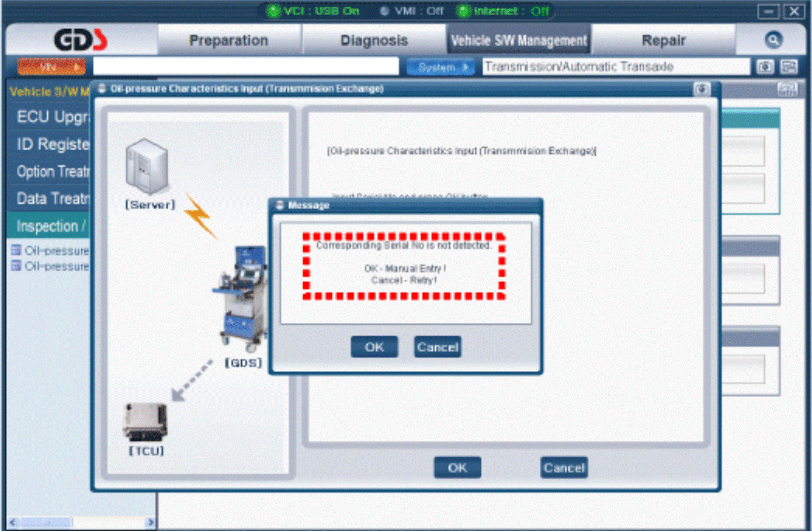Click the Internet Off status indicator
This screenshot has width=812, height=532.
pos(503,11)
